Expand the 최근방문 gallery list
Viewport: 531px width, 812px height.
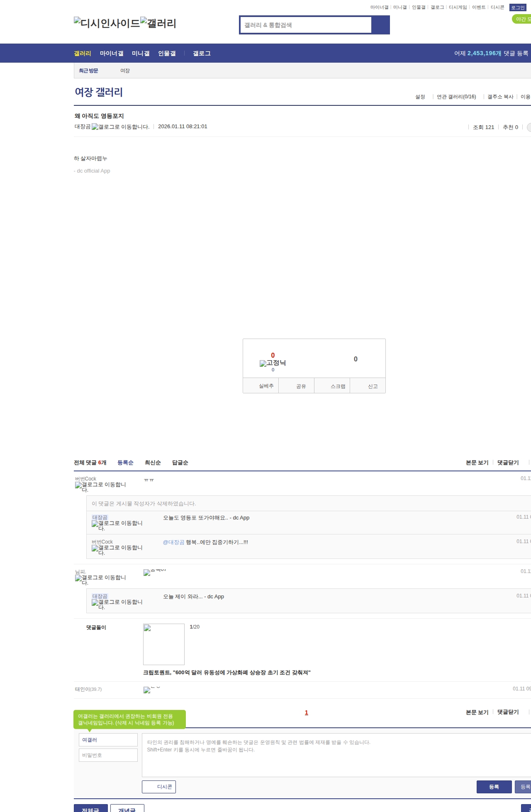pyautogui.click(x=88, y=71)
